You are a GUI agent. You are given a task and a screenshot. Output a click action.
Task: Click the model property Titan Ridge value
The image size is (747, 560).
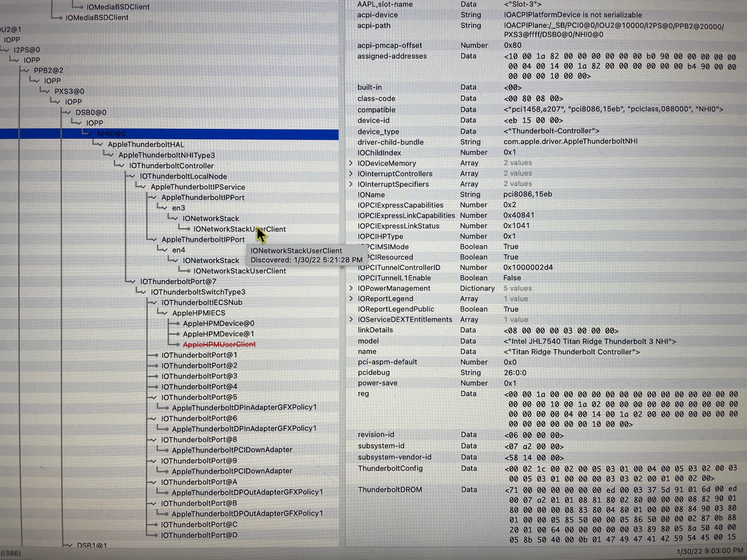[x=589, y=341]
